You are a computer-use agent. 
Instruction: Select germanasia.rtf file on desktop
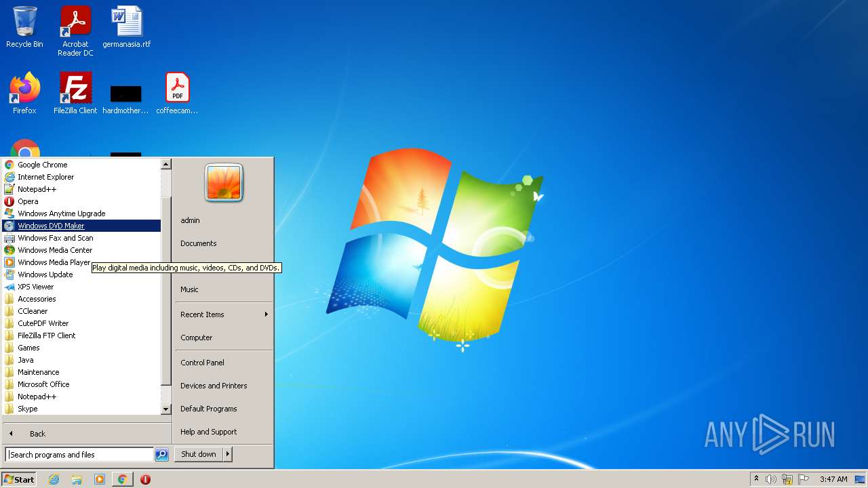click(127, 27)
